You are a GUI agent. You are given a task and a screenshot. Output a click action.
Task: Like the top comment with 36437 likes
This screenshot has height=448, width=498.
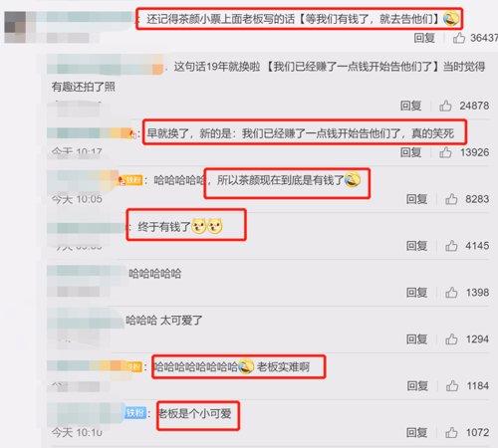pyautogui.click(x=459, y=38)
